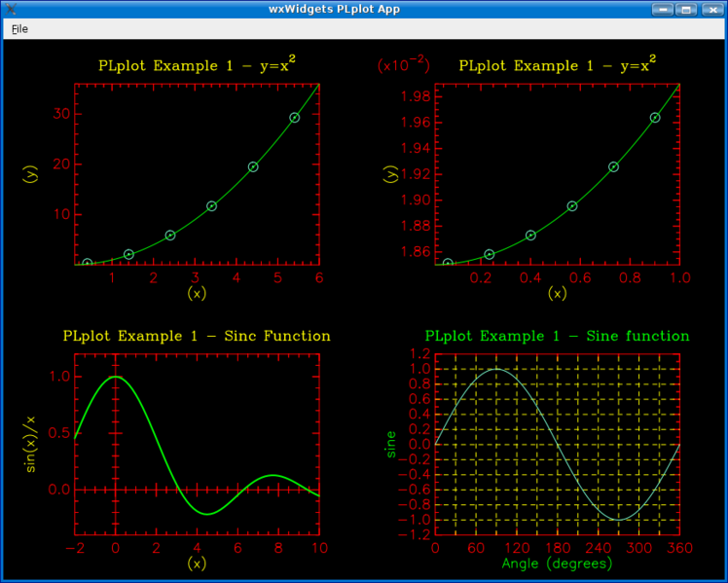Viewport: 728px width, 583px height.
Task: Click the sinc curve peak at x=0
Action: [x=116, y=377]
